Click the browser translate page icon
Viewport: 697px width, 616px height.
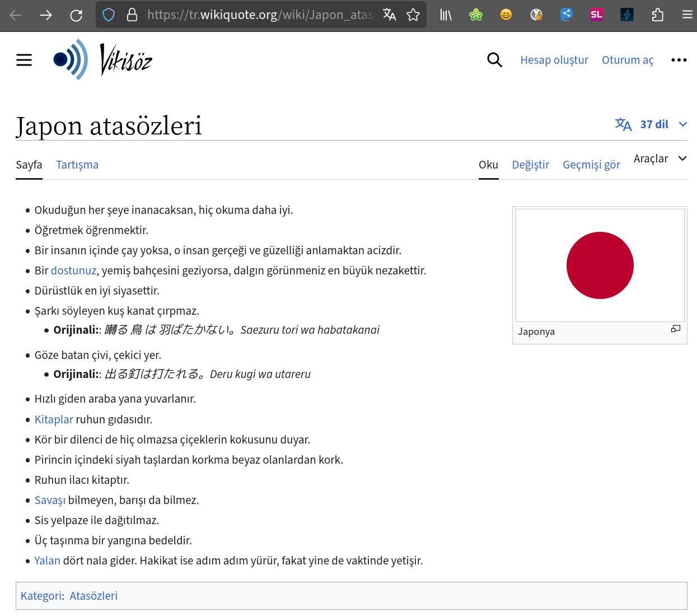tap(390, 15)
